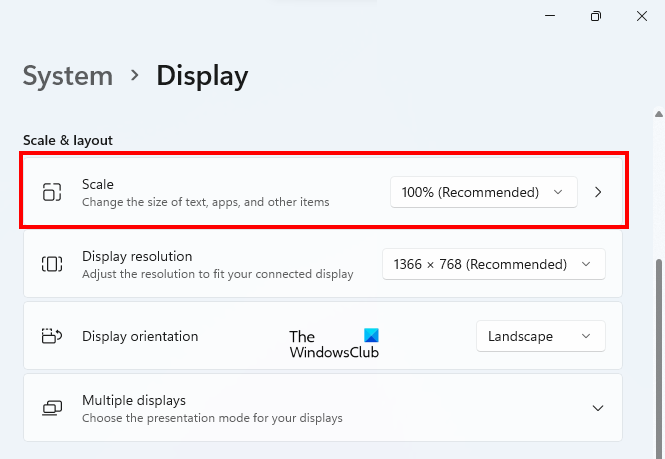Click the Multiple displays label

pos(134,400)
